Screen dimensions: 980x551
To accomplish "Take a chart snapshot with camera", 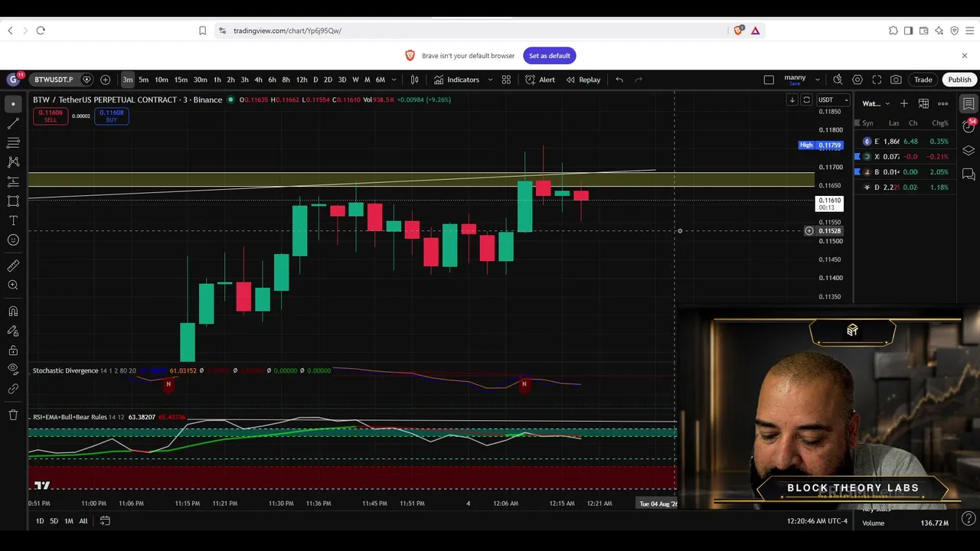I will click(x=896, y=80).
